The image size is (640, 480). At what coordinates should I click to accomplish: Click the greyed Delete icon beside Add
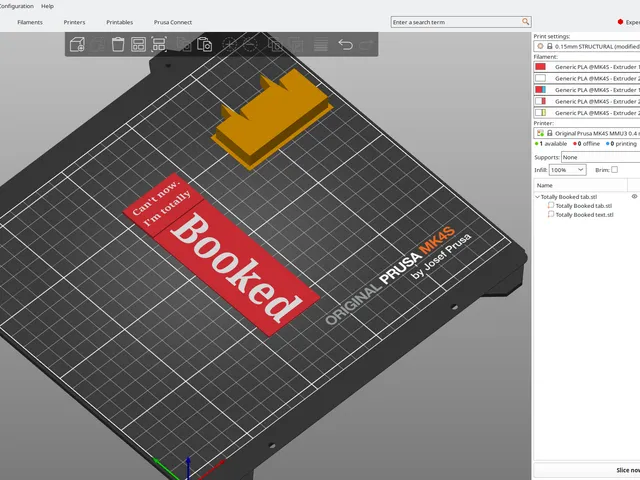[x=98, y=44]
